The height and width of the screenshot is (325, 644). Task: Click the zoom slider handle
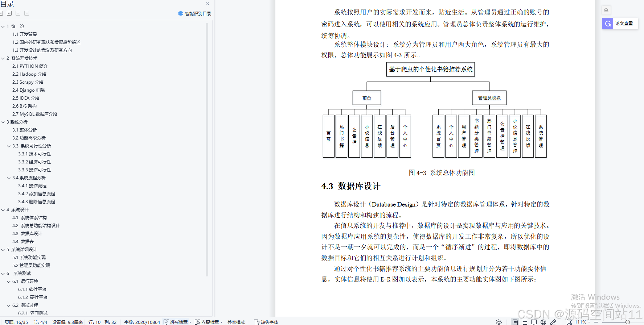tap(627, 322)
